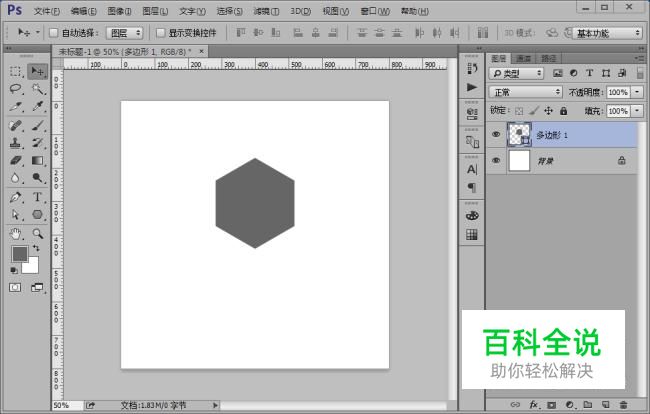
Task: Select the Zoom tool in toolbox
Action: pos(38,233)
